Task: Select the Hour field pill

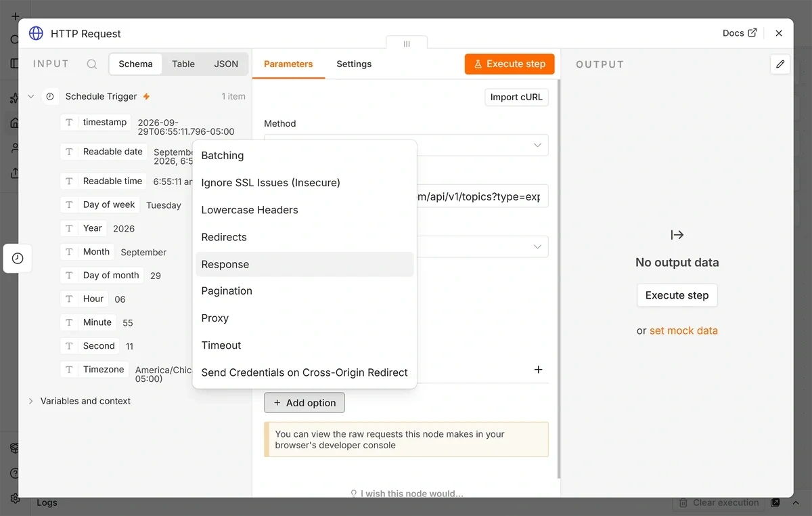Action: (85, 299)
